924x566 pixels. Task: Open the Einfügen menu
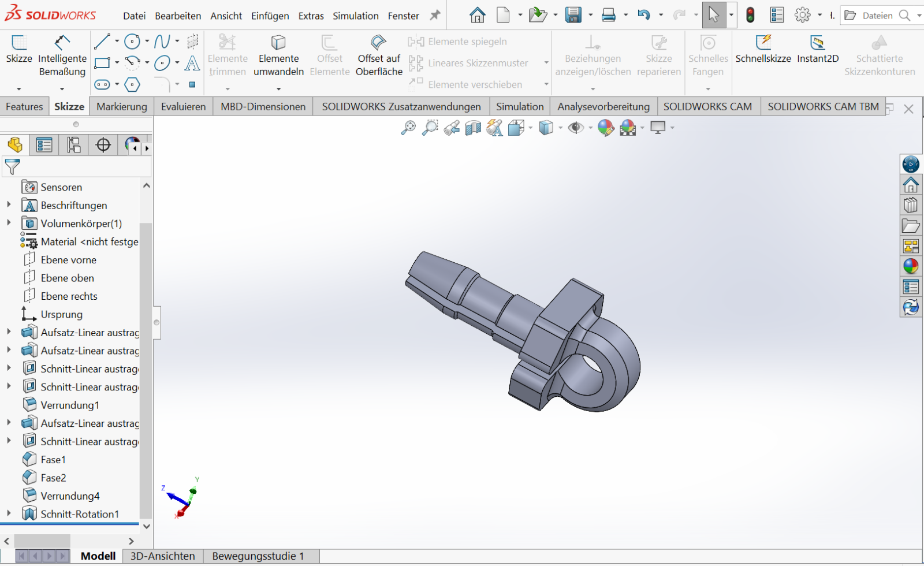click(270, 16)
